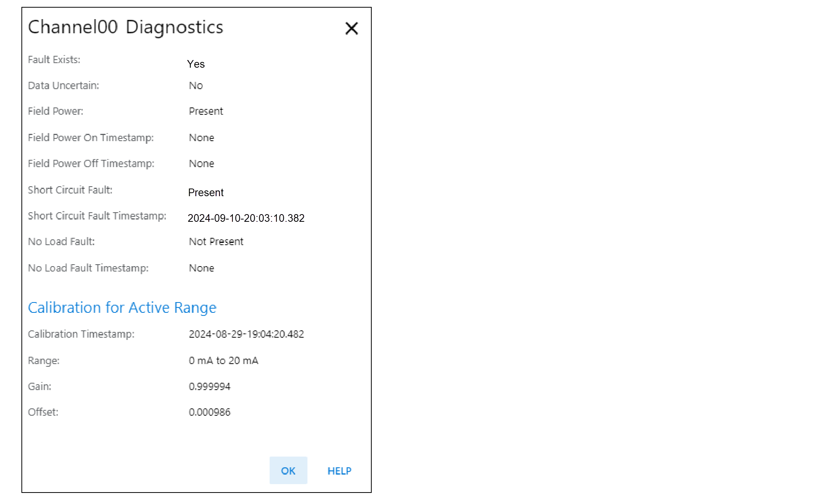Click the Fault Exists label
826x504 pixels.
pos(54,60)
